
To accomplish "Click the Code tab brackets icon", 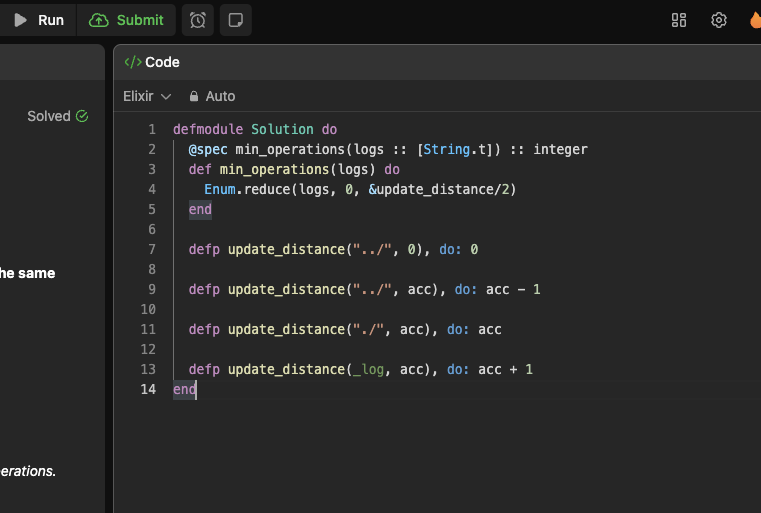I will 132,62.
